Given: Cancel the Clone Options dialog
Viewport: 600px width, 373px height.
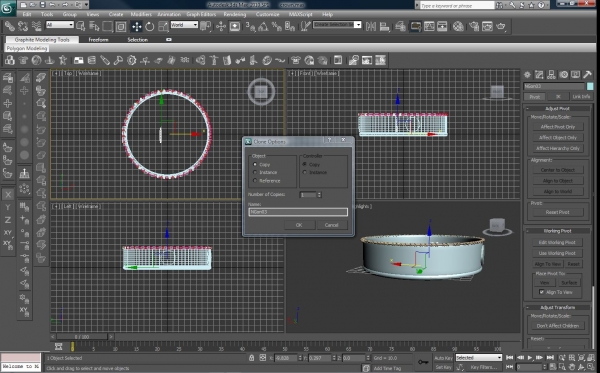Looking at the screenshot, I should (x=331, y=225).
